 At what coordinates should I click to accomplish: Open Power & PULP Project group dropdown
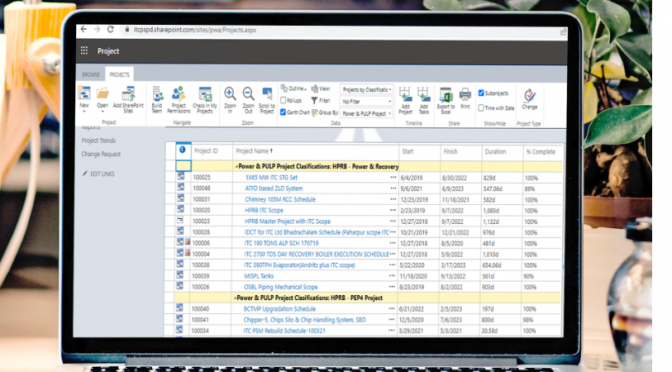pyautogui.click(x=366, y=114)
